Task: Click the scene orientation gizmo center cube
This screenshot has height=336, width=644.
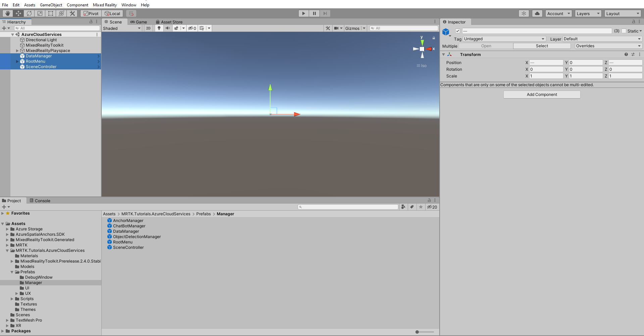Action: point(422,49)
